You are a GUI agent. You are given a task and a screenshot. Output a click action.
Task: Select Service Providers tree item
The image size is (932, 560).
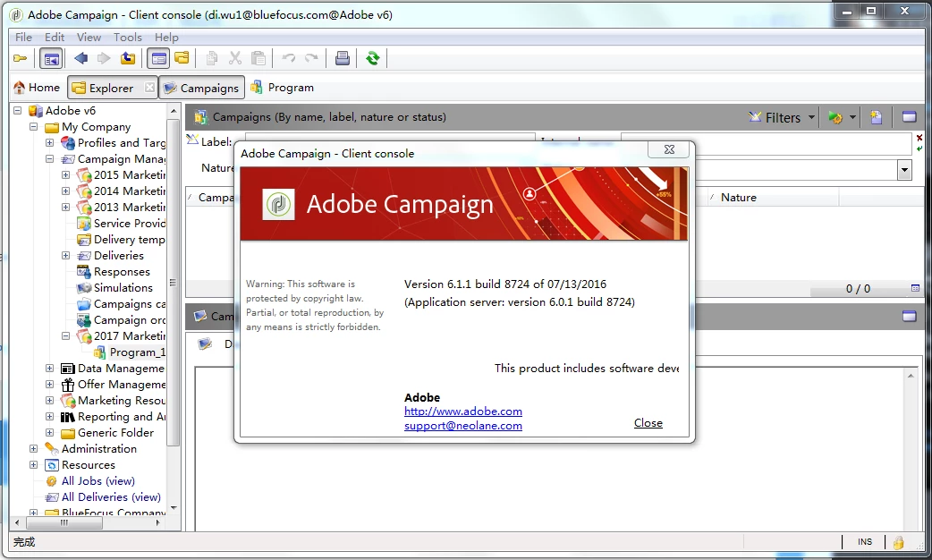pos(130,223)
